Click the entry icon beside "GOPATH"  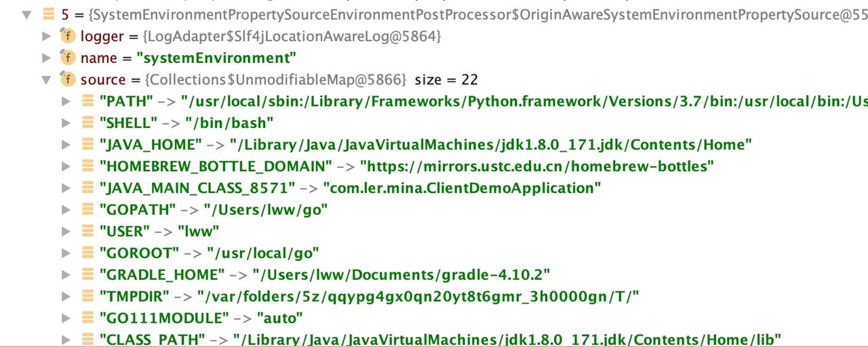(x=87, y=209)
